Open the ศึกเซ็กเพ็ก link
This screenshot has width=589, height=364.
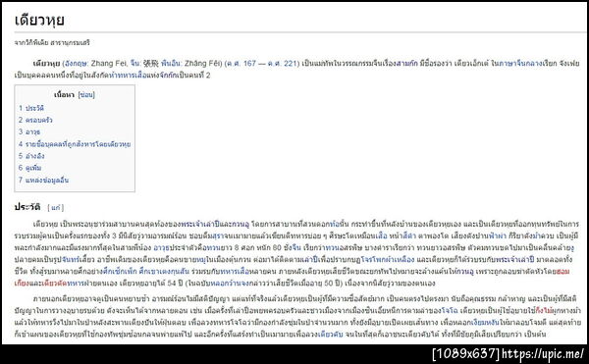[120, 272]
